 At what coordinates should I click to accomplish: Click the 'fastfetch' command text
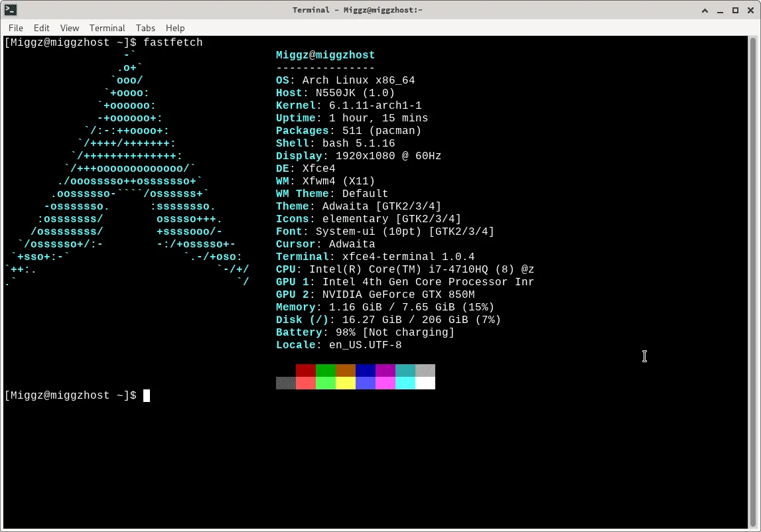pyautogui.click(x=173, y=42)
